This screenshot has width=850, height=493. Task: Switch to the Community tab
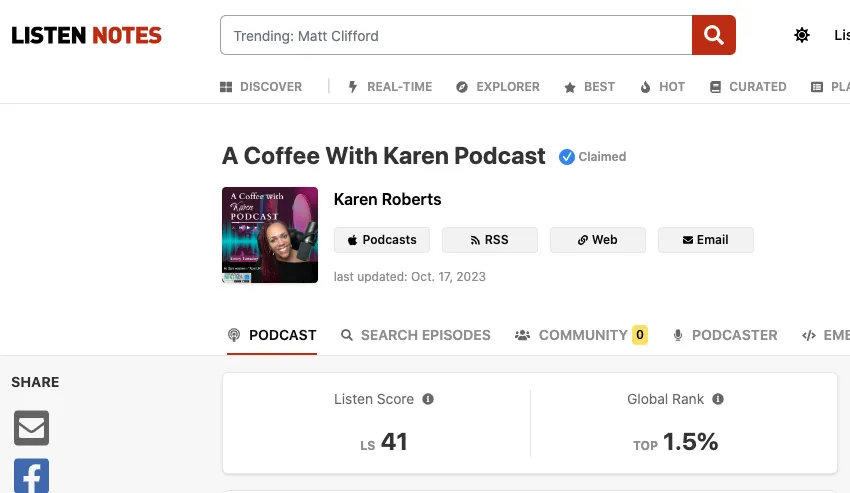[x=581, y=335]
